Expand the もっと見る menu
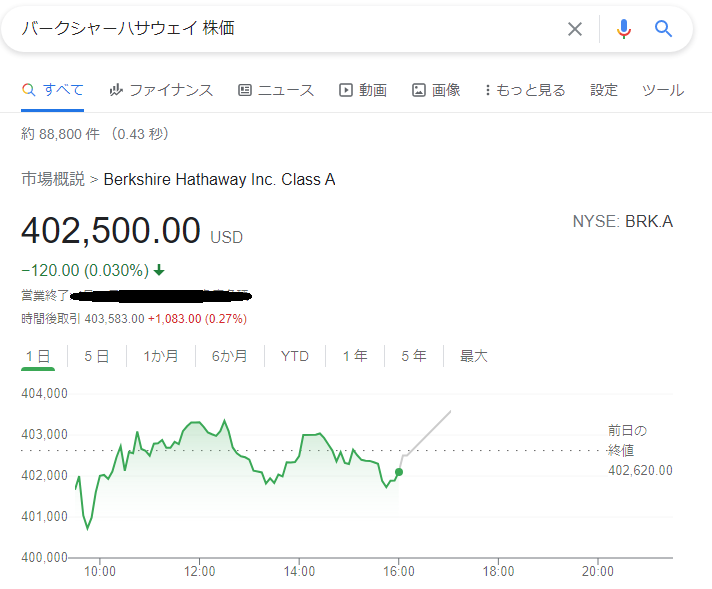Viewport: 712px width, 589px height. coord(525,90)
